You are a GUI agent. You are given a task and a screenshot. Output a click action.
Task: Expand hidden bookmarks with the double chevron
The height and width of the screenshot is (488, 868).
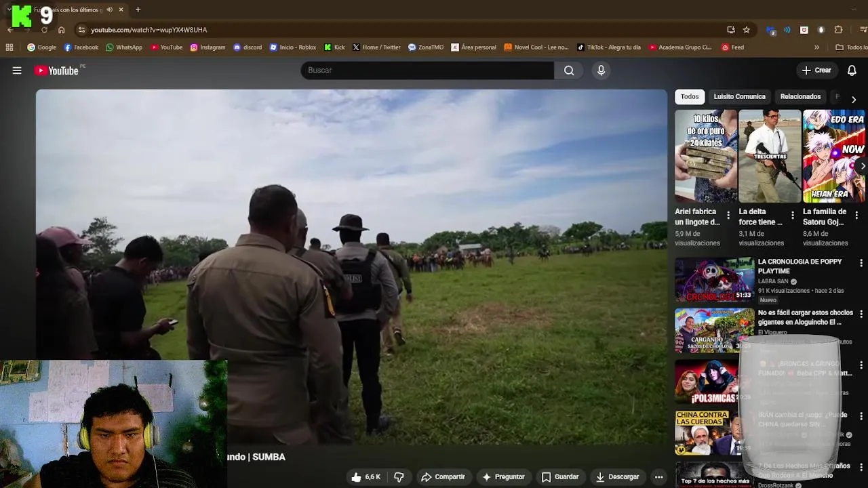coord(816,47)
